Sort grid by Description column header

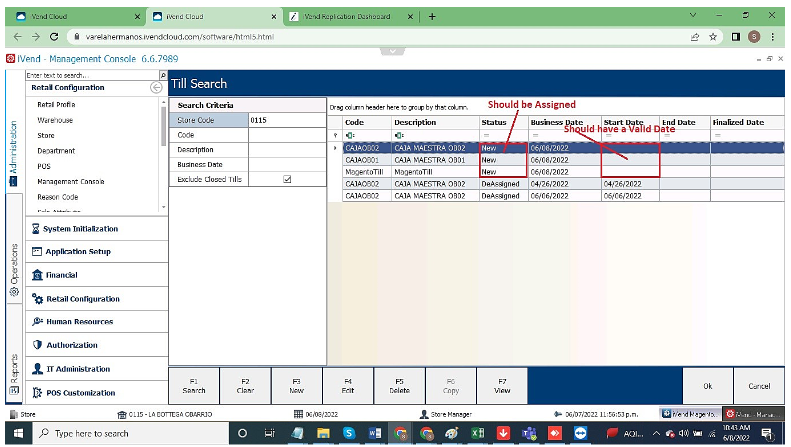[x=435, y=122]
